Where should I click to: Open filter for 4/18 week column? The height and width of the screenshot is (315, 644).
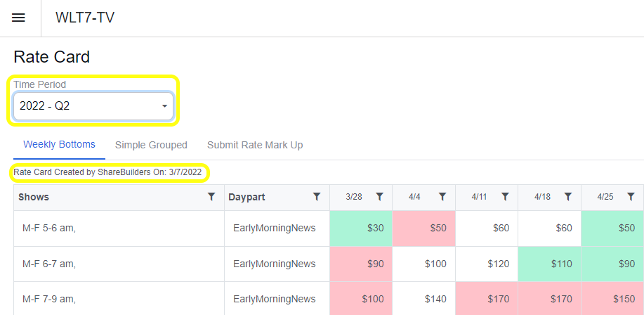(x=568, y=197)
